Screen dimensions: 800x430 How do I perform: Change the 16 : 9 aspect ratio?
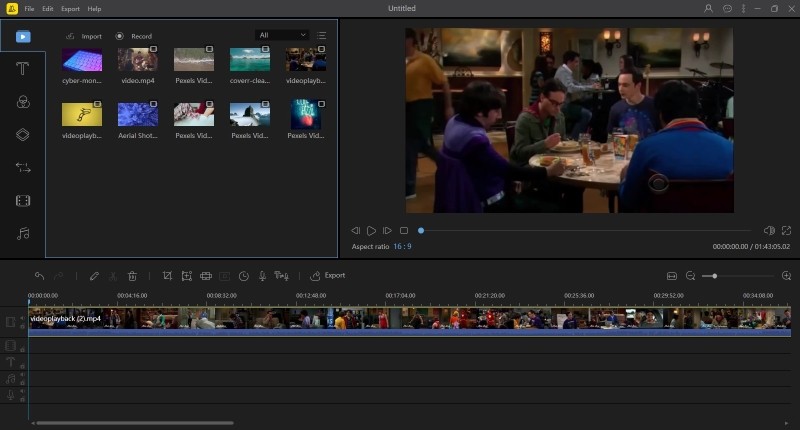click(402, 246)
